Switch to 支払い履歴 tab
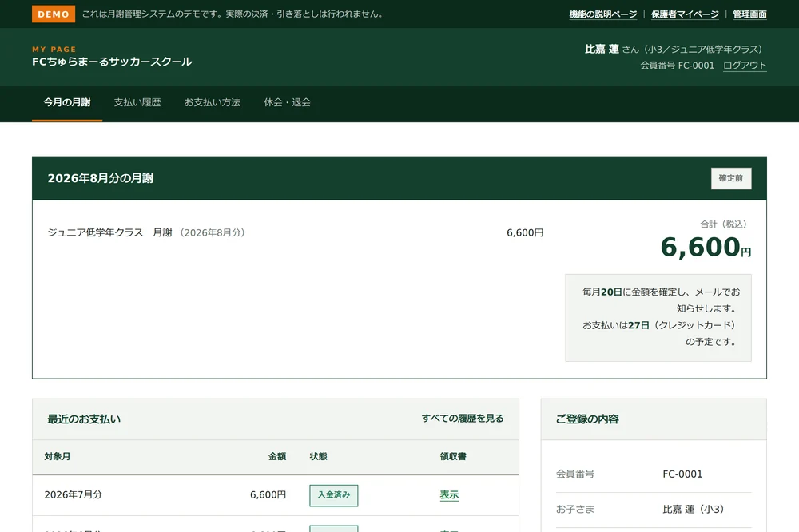Screen dimensions: 799x532 point(137,102)
